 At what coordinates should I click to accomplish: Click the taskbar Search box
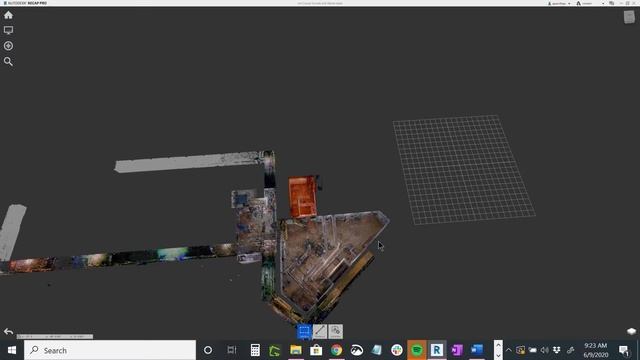[x=110, y=350]
